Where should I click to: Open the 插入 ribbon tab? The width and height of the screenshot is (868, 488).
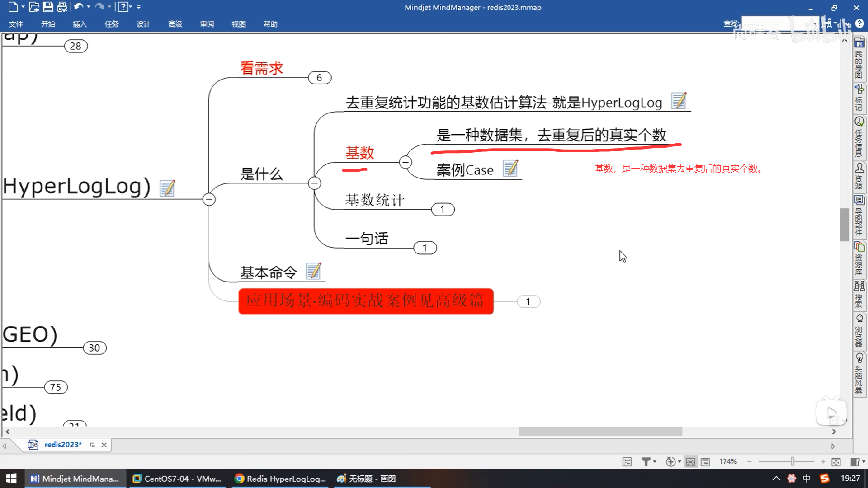pos(80,24)
